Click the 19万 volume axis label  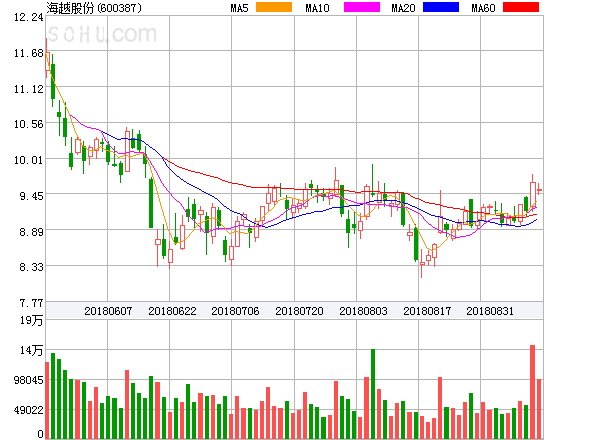click(x=31, y=320)
